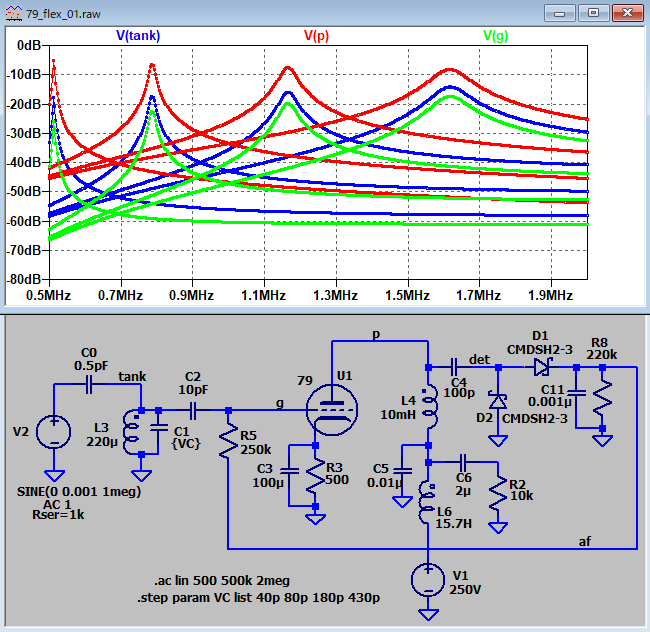
Task: Select the 79 tube U1 symbol
Action: (332, 410)
